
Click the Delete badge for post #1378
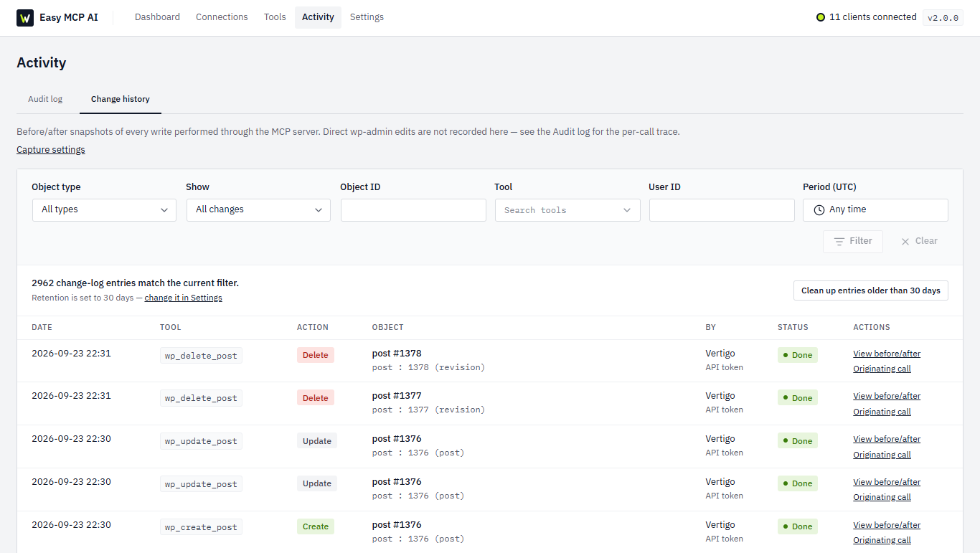point(316,355)
